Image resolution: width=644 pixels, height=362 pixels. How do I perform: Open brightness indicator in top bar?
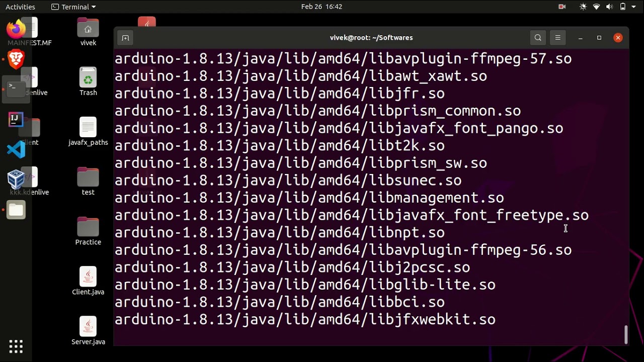click(583, 7)
